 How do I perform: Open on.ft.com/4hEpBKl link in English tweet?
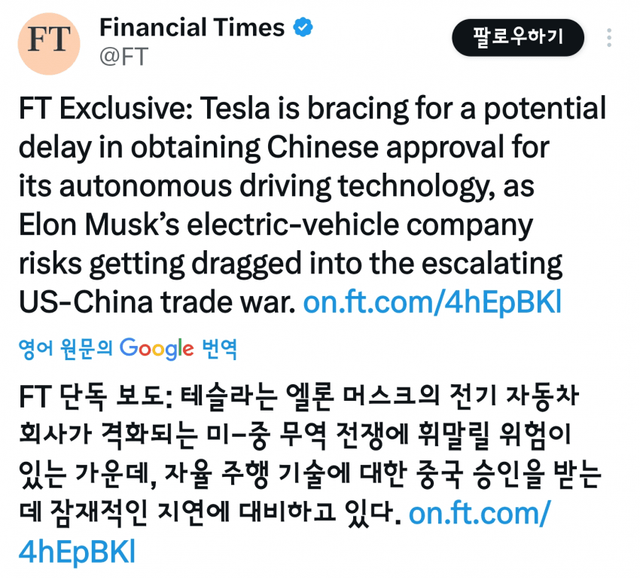431,302
